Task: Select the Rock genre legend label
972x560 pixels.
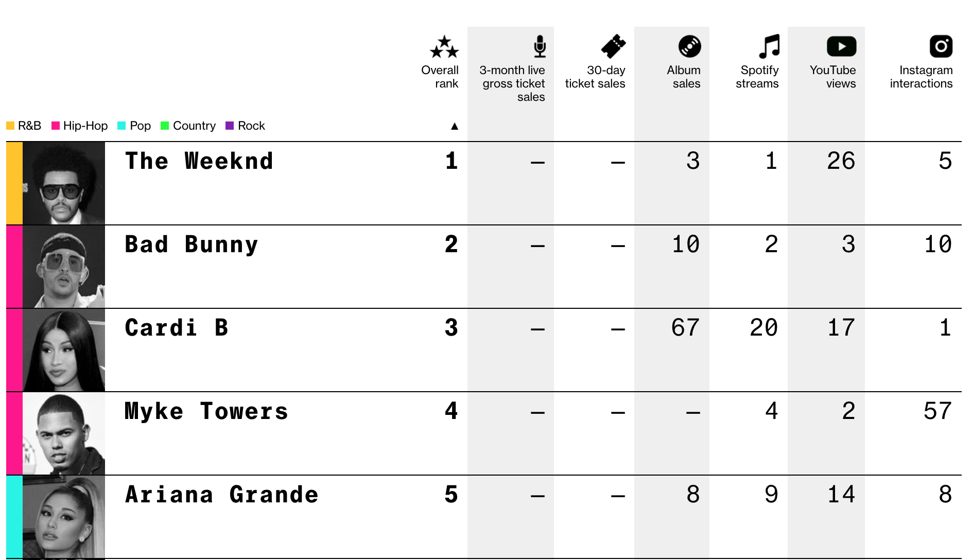Action: point(251,126)
